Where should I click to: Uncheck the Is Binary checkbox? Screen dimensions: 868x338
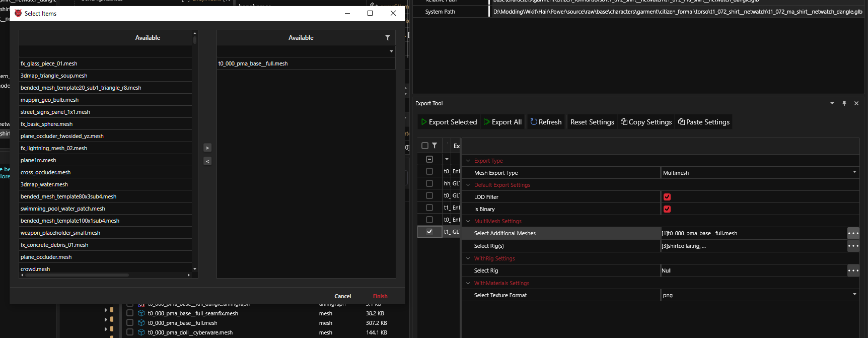coord(667,209)
